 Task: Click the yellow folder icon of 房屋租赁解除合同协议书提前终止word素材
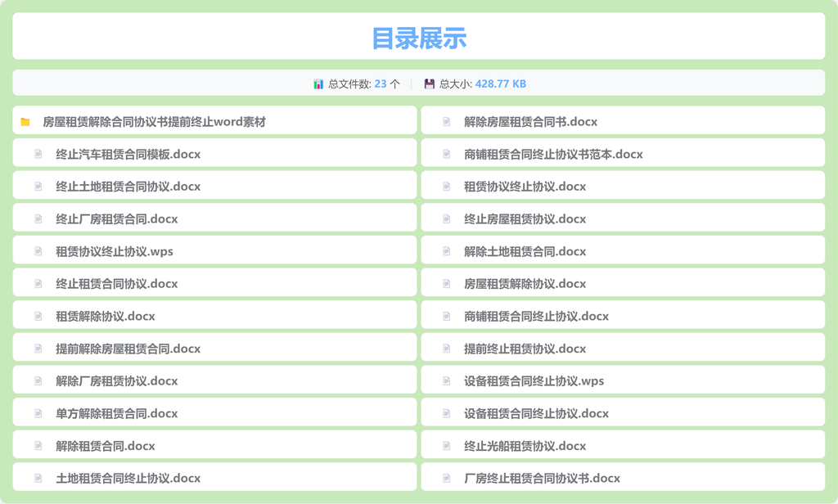tap(25, 122)
